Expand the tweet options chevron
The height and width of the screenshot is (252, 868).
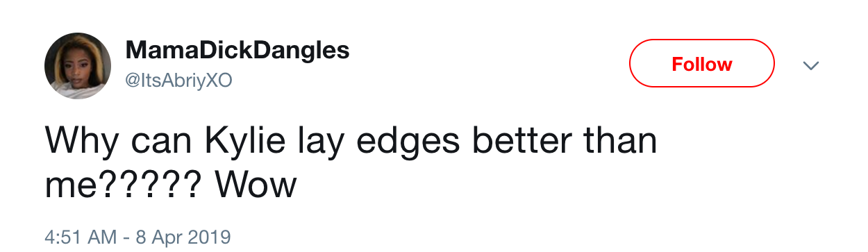click(810, 65)
